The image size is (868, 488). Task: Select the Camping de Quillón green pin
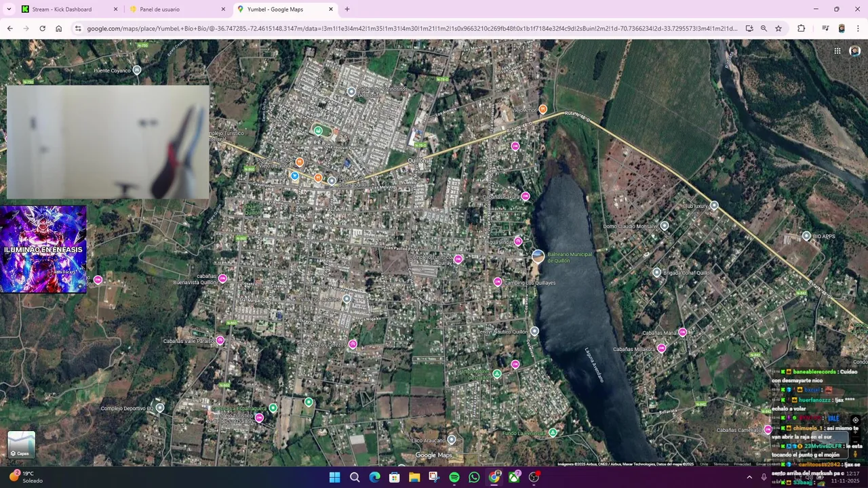pos(497,373)
